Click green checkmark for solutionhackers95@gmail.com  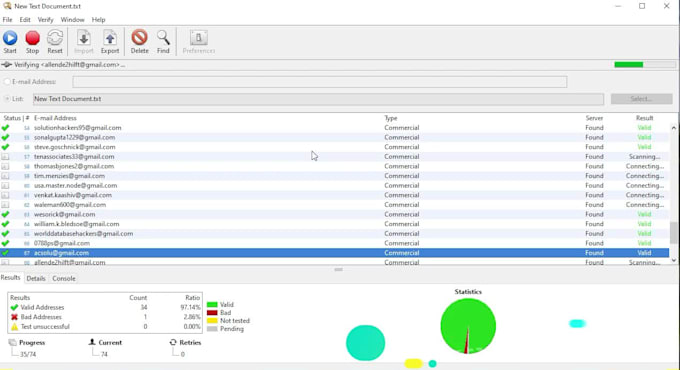tap(5, 128)
